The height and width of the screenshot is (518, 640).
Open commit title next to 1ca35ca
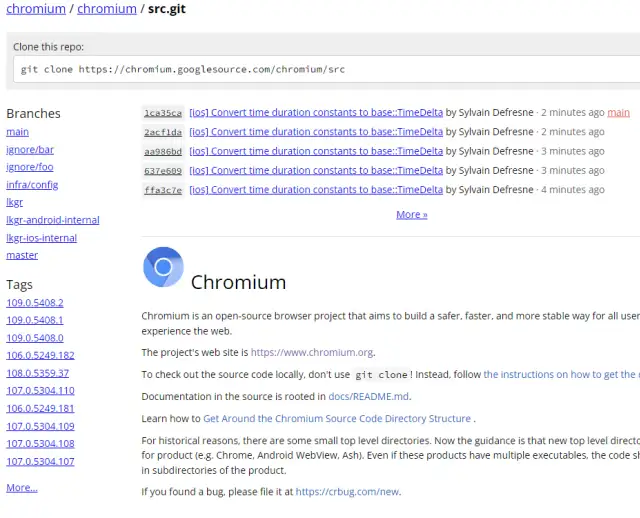[x=316, y=112]
